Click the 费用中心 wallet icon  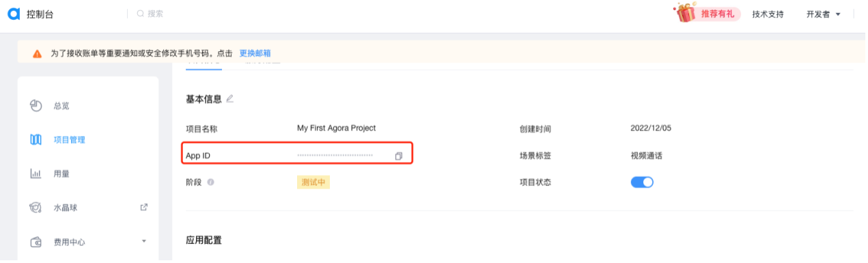(x=36, y=242)
